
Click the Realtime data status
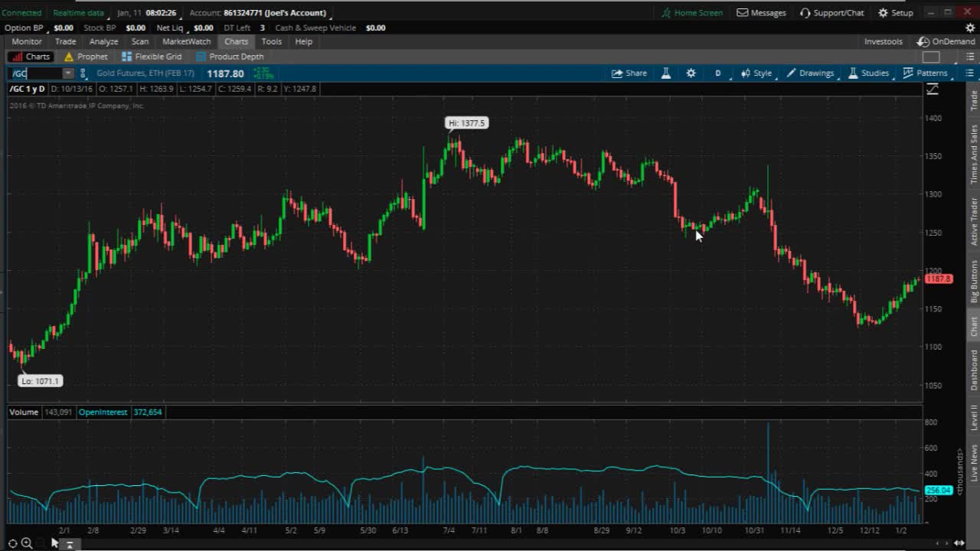tap(79, 13)
